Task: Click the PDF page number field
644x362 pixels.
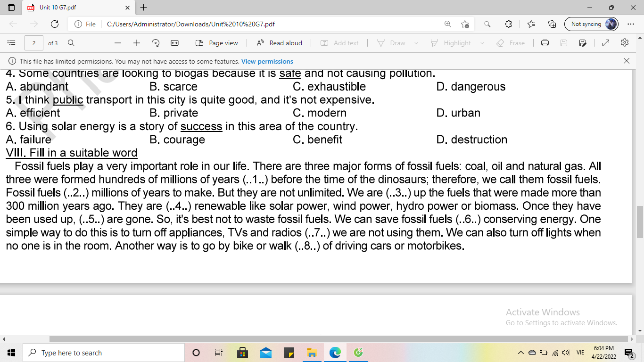Action: point(34,43)
